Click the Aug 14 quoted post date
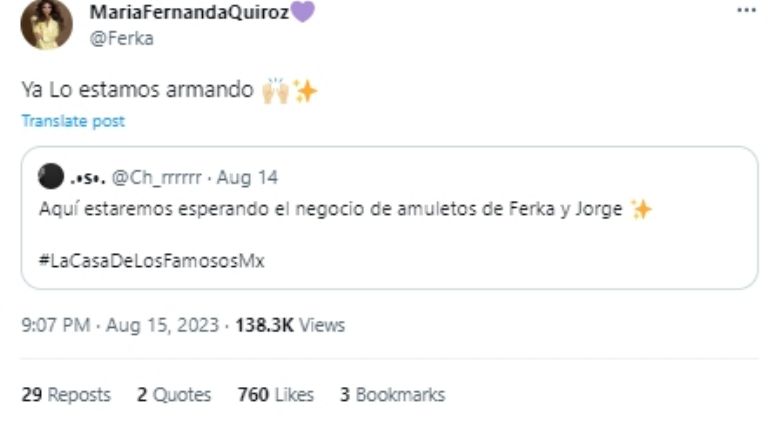This screenshot has height=426, width=768. click(x=247, y=177)
